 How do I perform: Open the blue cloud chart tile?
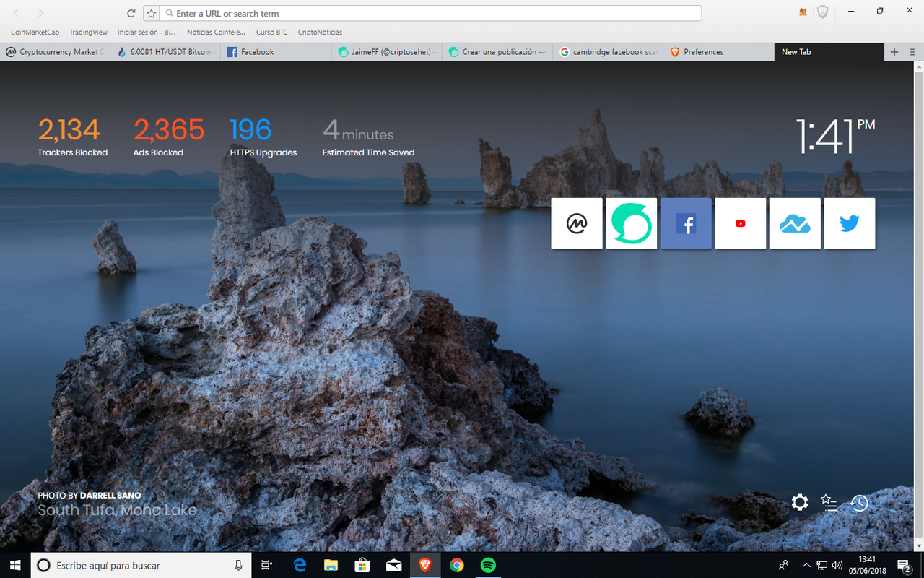(795, 224)
